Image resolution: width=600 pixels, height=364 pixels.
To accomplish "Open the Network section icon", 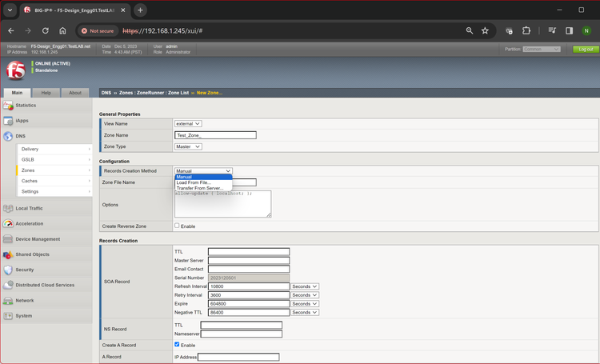I will tap(8, 301).
